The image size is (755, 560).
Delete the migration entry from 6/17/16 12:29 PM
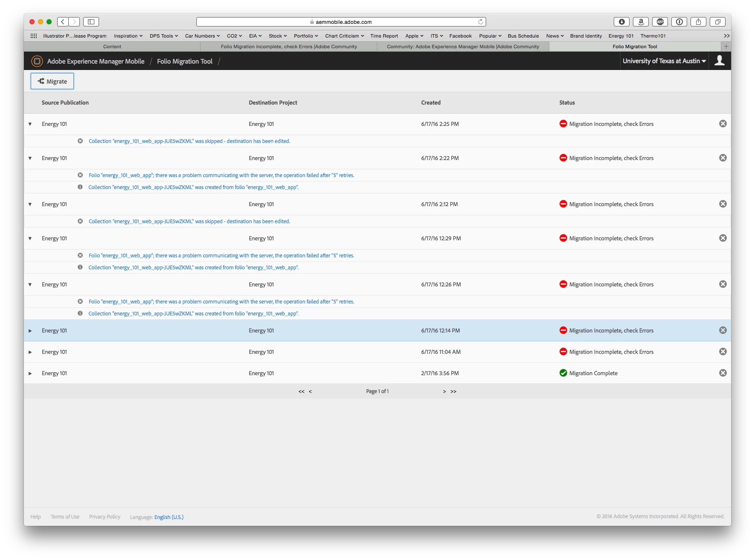tap(723, 238)
